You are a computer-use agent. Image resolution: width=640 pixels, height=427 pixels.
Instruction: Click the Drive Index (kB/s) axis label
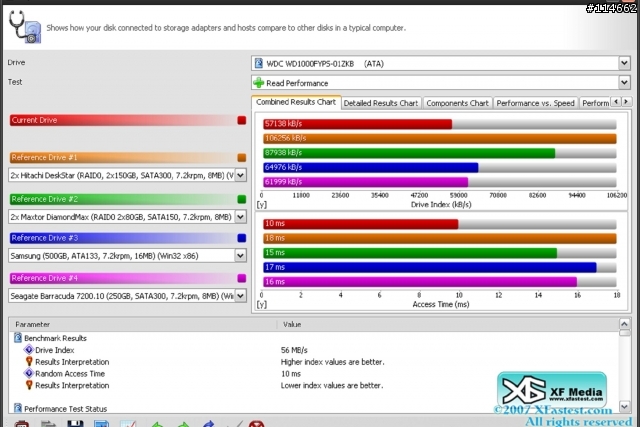(x=441, y=205)
